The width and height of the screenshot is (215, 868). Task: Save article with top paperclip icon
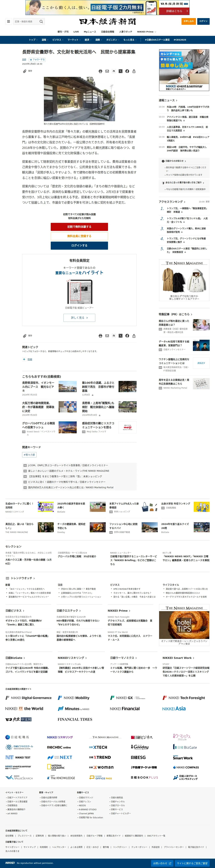pos(25,71)
